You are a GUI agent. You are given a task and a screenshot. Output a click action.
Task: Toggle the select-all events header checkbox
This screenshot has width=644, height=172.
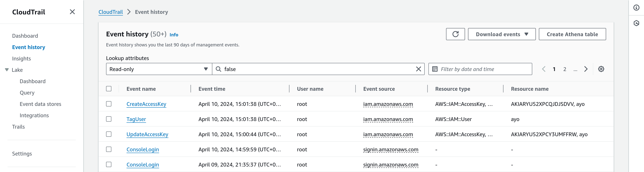tap(109, 89)
